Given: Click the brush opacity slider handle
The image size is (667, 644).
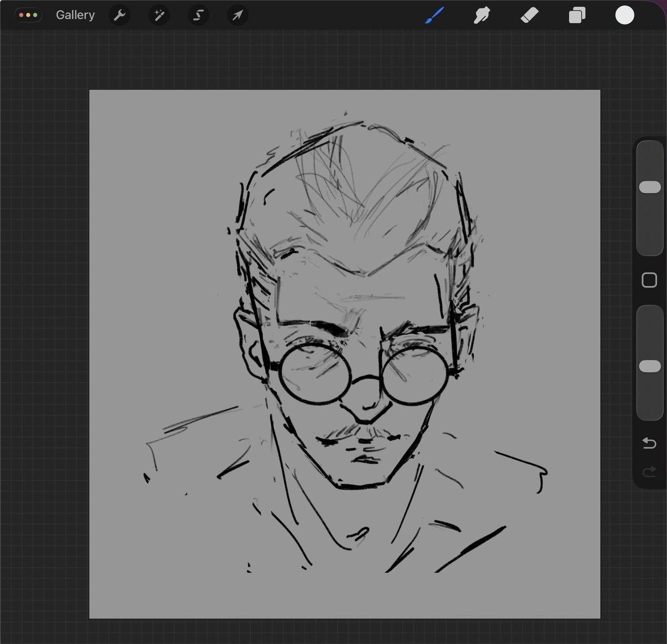Looking at the screenshot, I should pos(649,366).
